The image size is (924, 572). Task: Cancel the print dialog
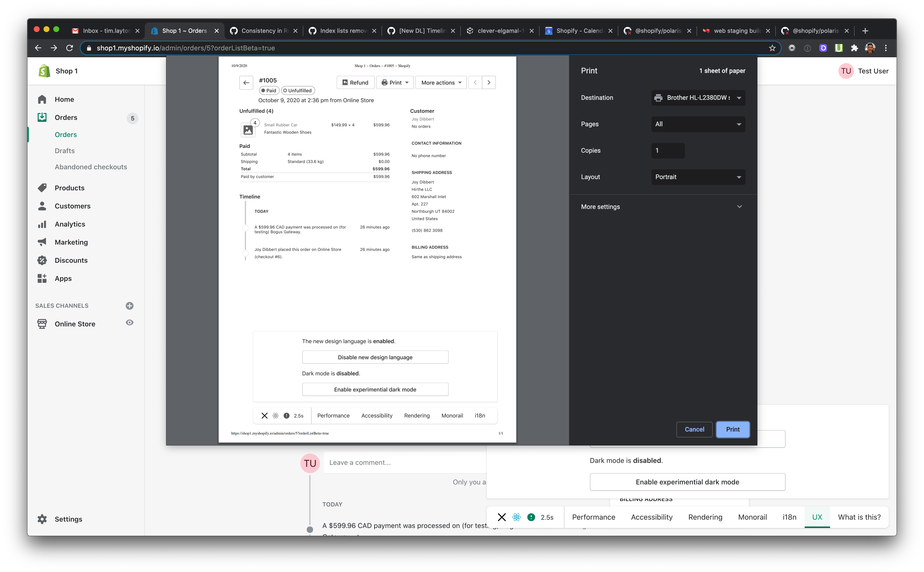[x=694, y=429]
